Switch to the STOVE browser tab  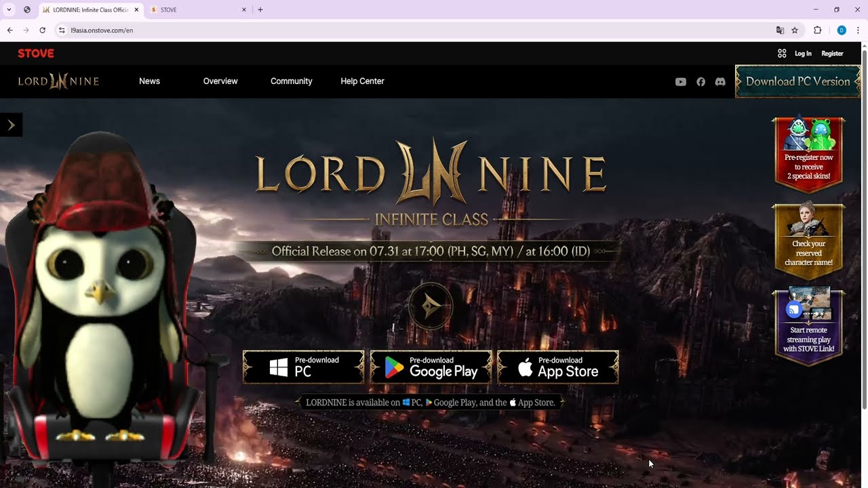click(197, 9)
